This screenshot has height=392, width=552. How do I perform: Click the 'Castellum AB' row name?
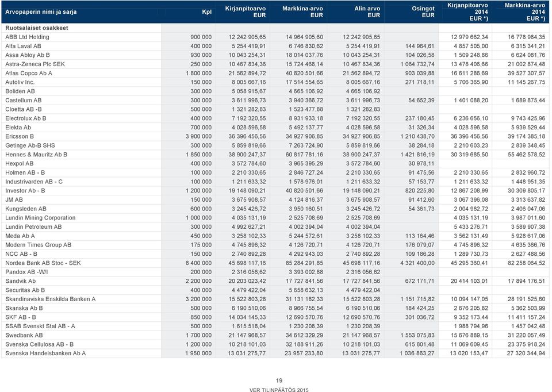(23, 100)
